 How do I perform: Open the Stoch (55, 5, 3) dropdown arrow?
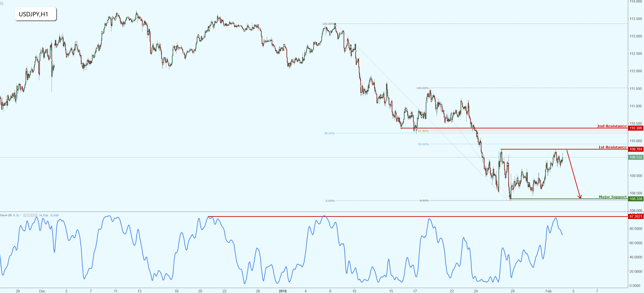click(x=20, y=215)
